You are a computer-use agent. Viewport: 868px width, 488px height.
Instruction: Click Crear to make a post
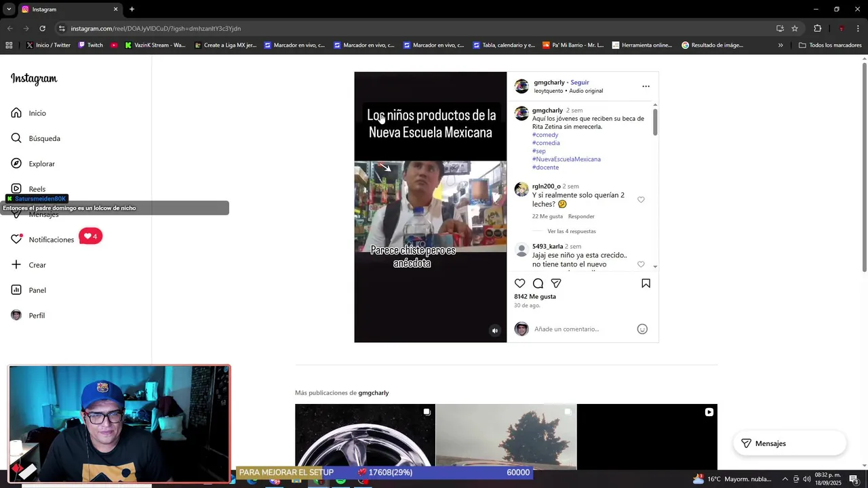[x=28, y=265]
